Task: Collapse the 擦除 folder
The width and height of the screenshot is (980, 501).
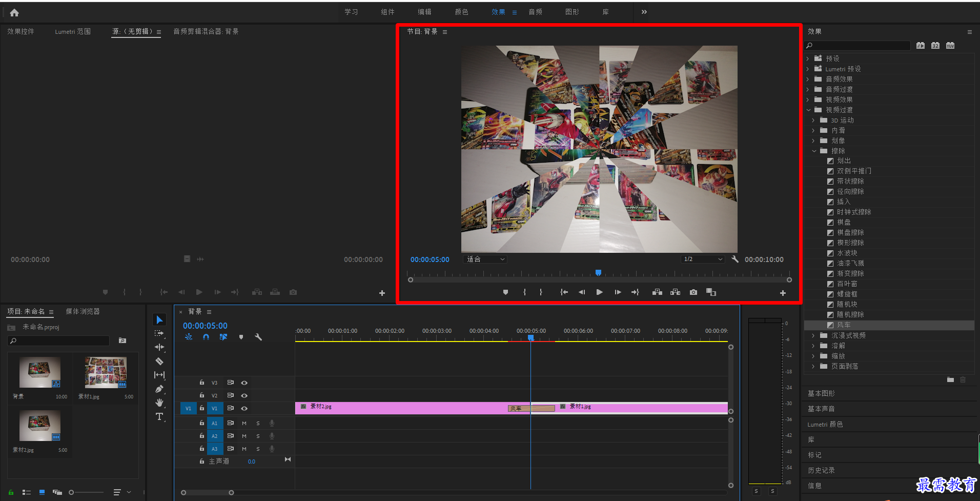Action: [x=814, y=151]
